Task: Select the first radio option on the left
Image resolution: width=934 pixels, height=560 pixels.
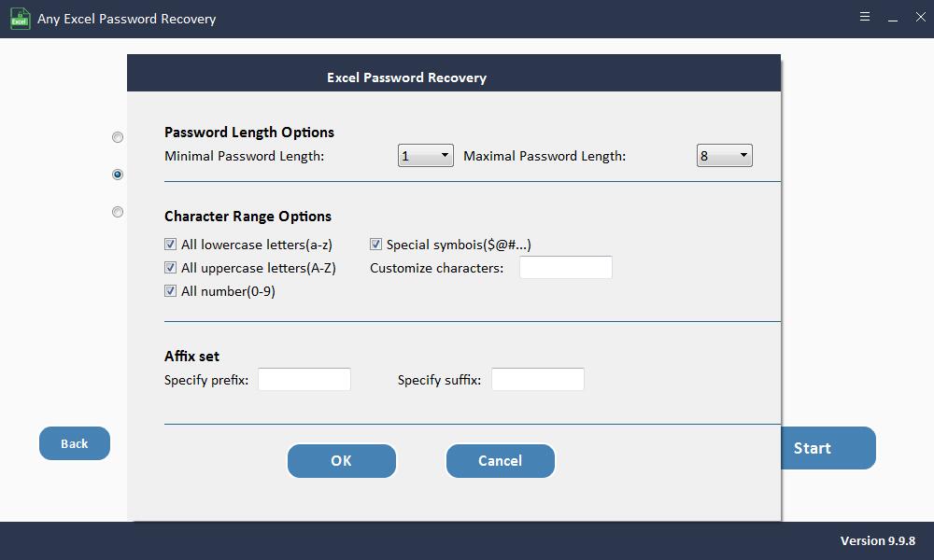Action: [118, 136]
